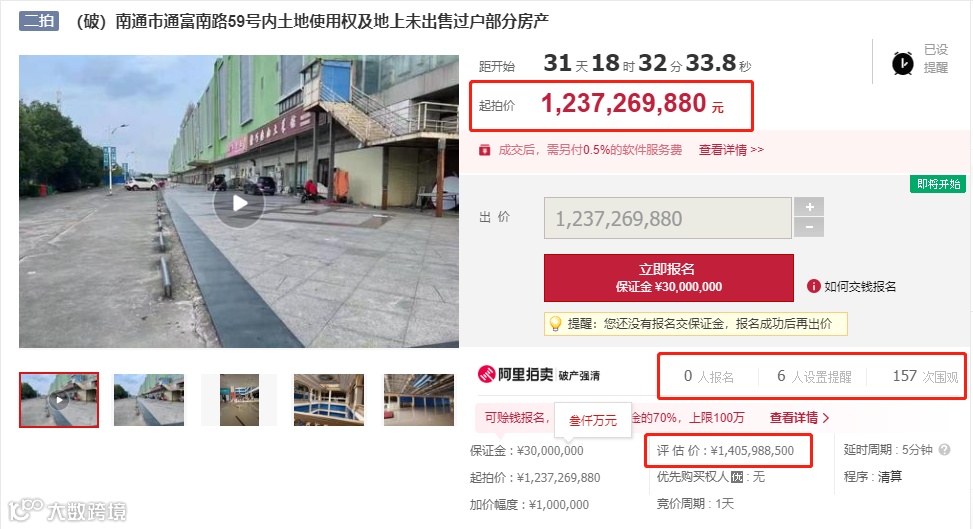The height and width of the screenshot is (529, 973).
Task: Decrease the bid with the minus button
Action: (x=809, y=227)
